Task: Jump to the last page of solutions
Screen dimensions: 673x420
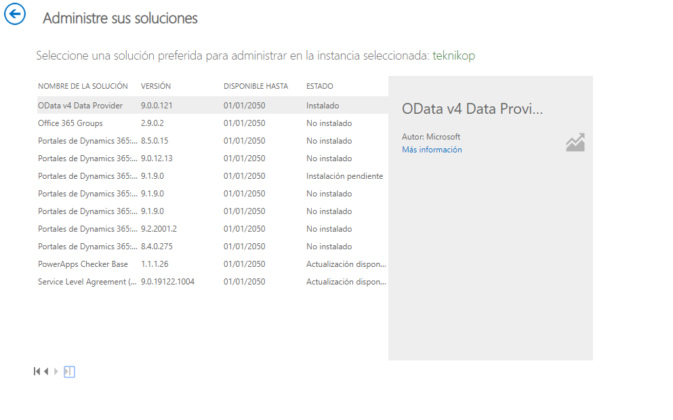Action: [x=69, y=372]
